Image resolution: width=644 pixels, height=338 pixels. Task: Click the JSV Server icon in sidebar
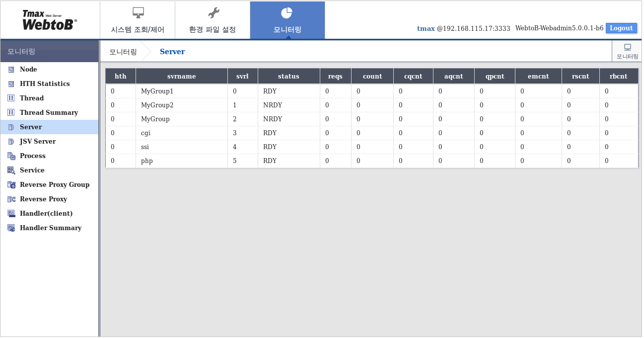(11, 141)
